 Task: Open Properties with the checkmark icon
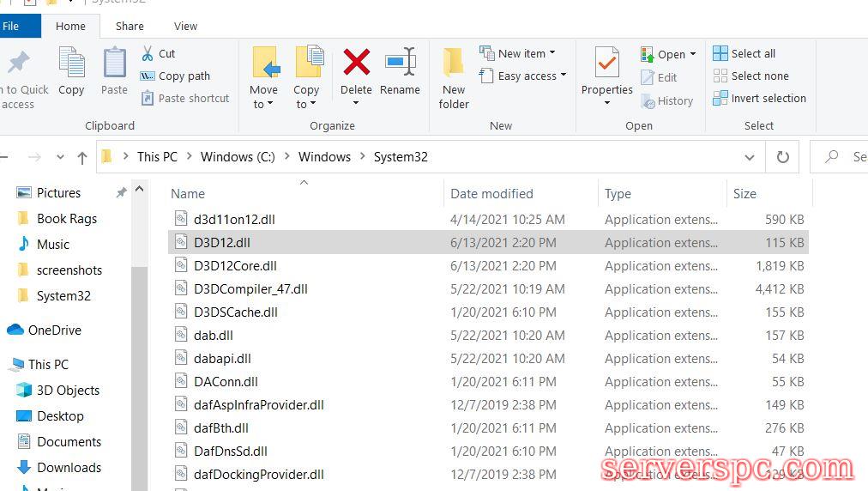coord(607,65)
